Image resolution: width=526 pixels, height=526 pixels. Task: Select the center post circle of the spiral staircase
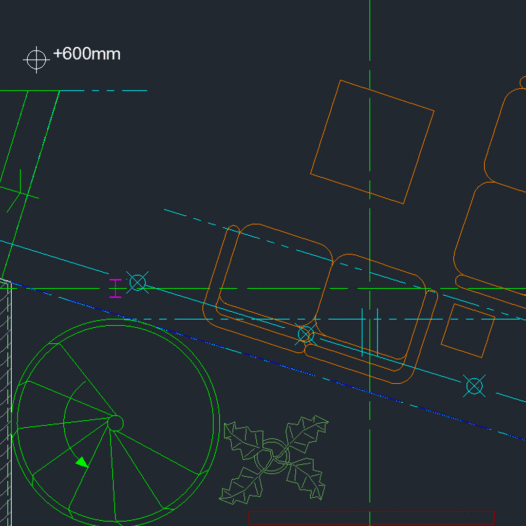click(x=115, y=423)
